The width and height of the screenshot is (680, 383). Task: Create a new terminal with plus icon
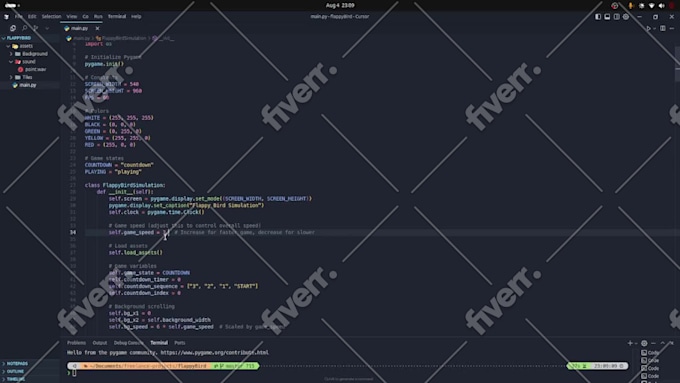coord(630,343)
